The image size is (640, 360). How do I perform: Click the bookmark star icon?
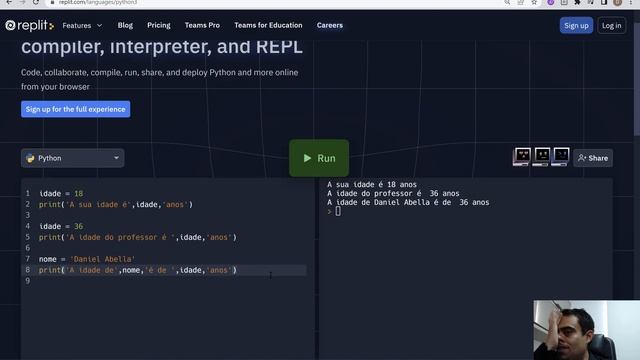point(534,2)
